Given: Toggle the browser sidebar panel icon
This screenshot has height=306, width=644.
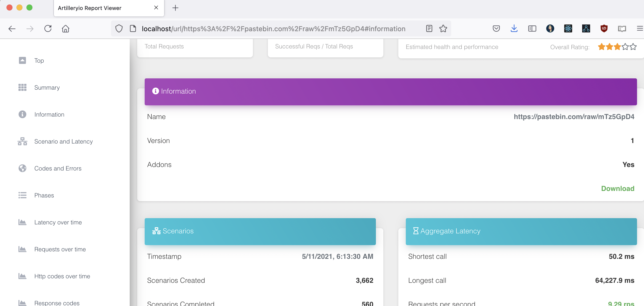Looking at the screenshot, I should pyautogui.click(x=532, y=28).
